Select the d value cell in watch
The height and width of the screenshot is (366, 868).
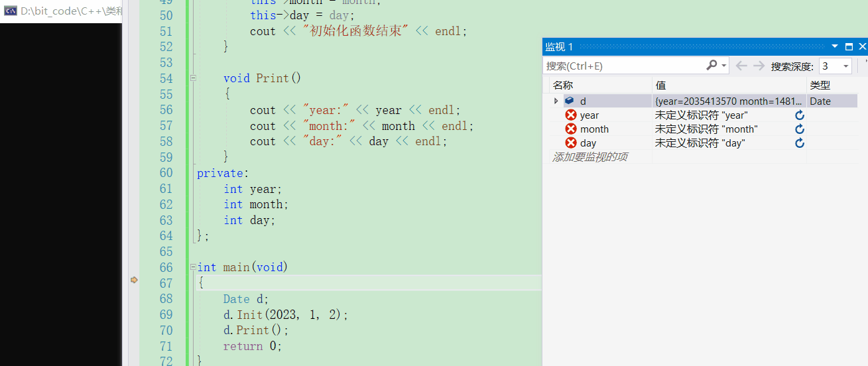coord(729,101)
